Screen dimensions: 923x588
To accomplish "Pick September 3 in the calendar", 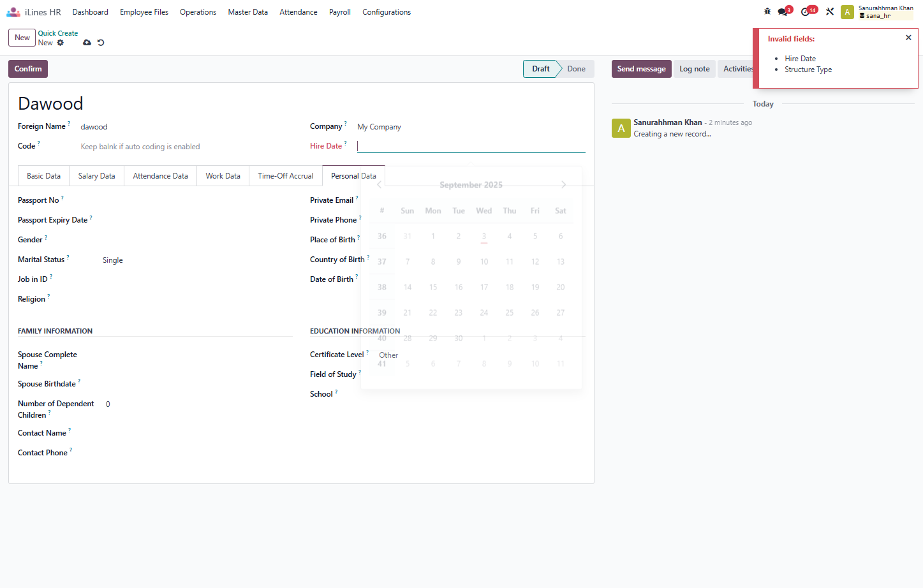I will 484,237.
